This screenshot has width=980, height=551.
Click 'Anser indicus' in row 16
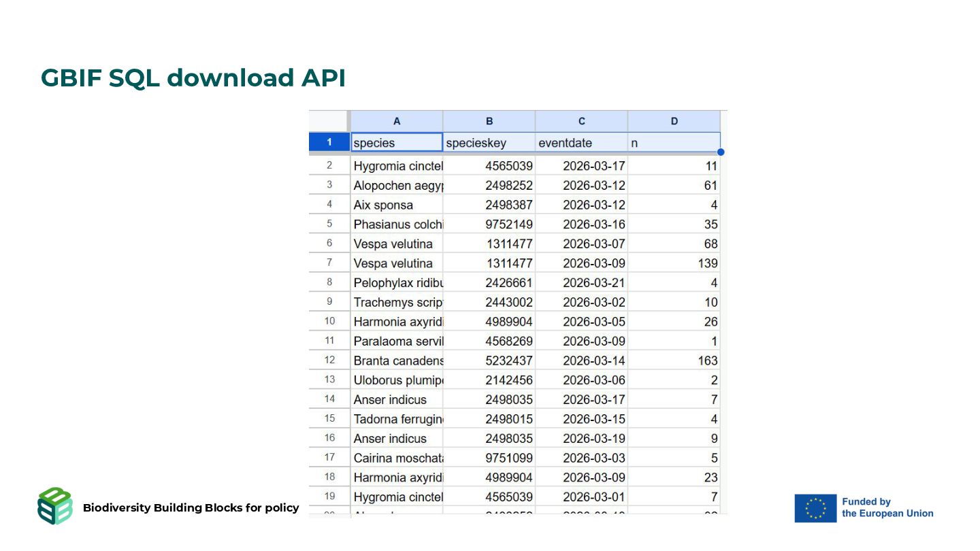tap(397, 438)
